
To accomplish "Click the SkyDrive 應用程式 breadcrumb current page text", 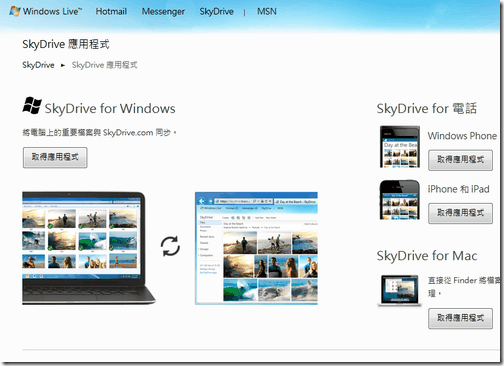I will [x=104, y=65].
